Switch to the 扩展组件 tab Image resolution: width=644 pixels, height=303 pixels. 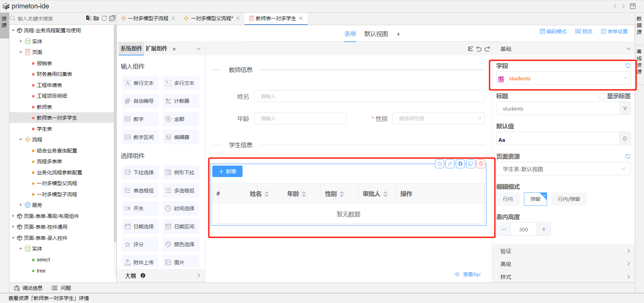pos(156,49)
